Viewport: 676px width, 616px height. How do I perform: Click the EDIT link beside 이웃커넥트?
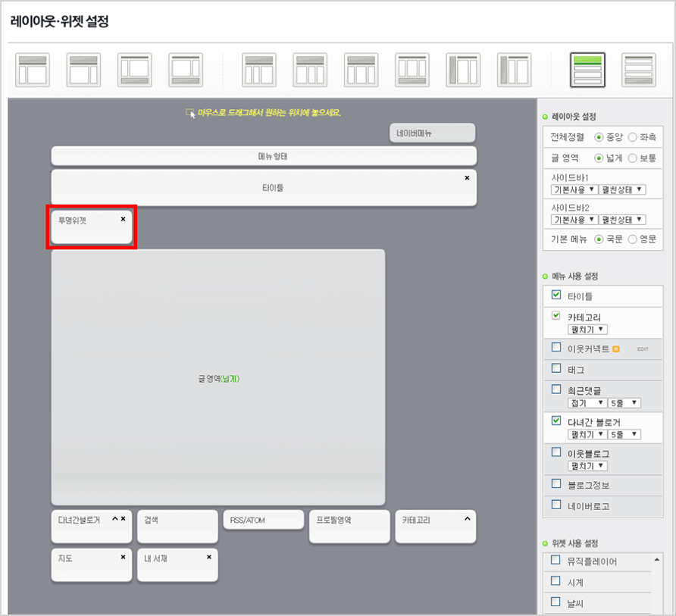click(x=643, y=349)
